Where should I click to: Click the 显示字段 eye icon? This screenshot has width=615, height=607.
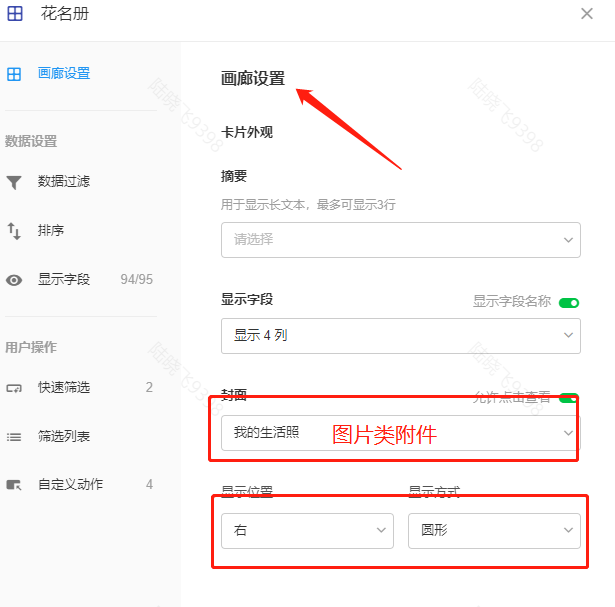coord(14,280)
